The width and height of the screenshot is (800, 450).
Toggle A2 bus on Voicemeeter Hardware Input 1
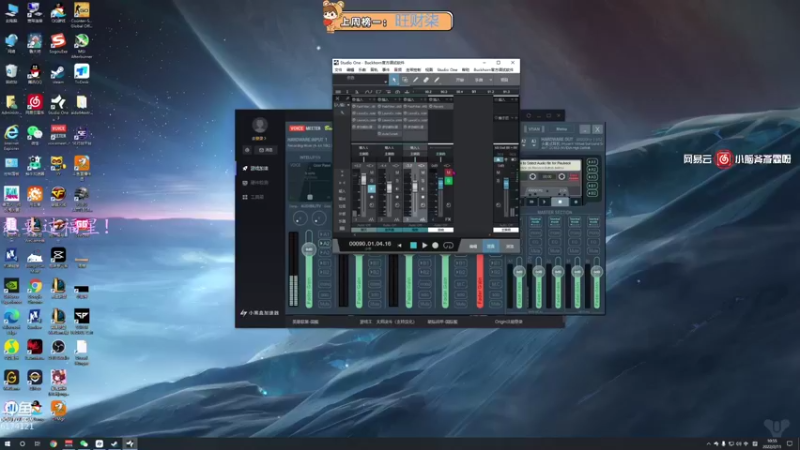[324, 244]
